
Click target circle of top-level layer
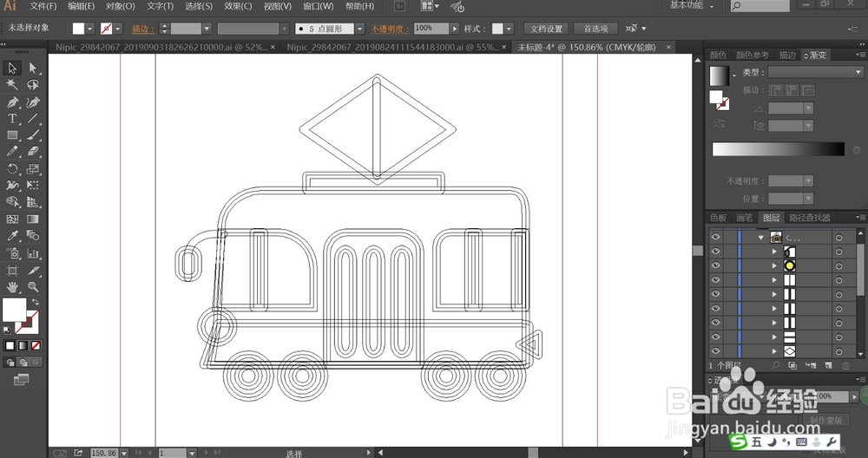click(x=839, y=238)
